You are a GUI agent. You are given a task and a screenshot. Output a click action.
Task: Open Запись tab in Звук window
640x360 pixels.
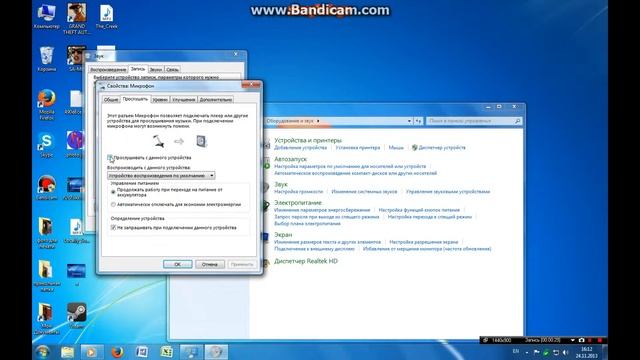[138, 69]
